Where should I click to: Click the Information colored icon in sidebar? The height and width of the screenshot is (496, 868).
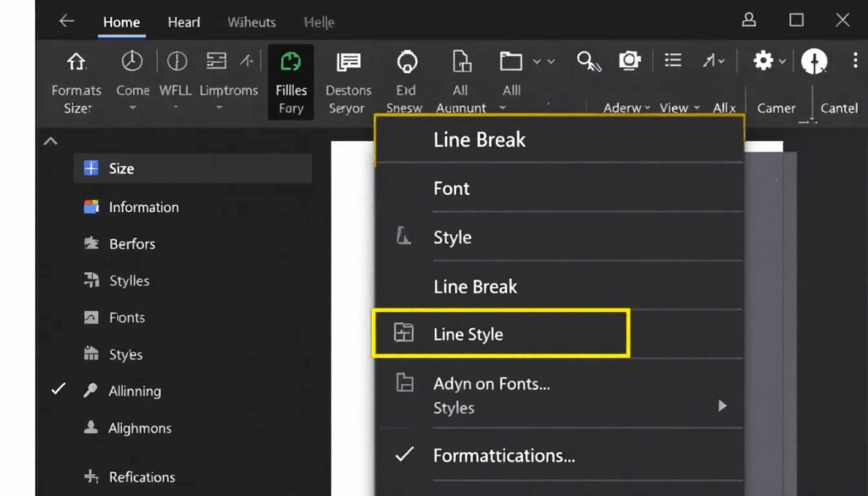[x=91, y=207]
